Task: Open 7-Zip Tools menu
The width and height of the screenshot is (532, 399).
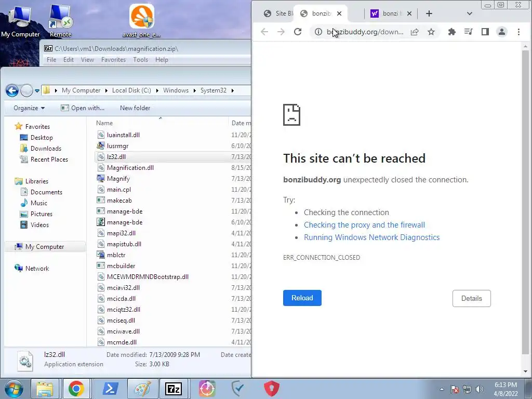Action: (140, 60)
